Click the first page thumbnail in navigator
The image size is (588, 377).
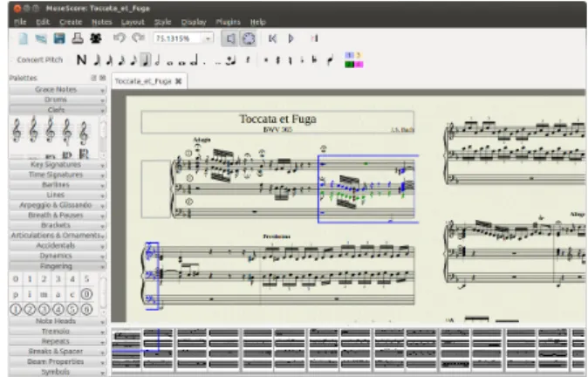click(126, 349)
